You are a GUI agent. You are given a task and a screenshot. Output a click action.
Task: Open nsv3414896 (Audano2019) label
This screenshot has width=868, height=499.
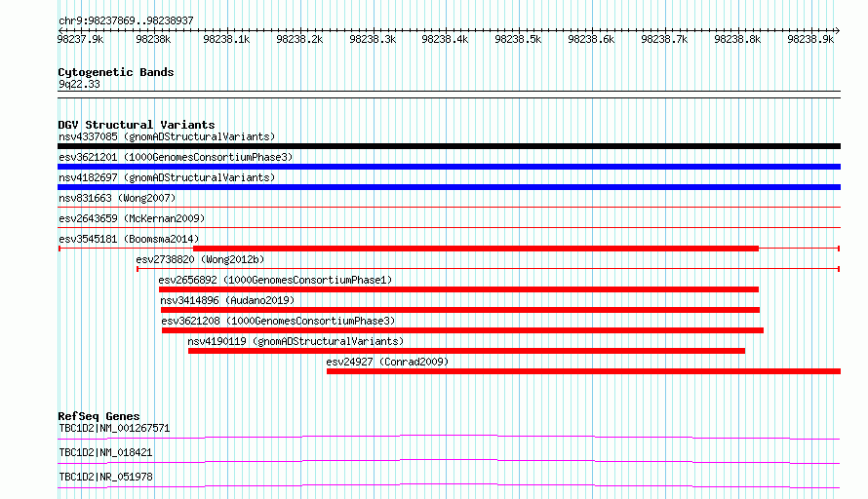[x=227, y=300]
